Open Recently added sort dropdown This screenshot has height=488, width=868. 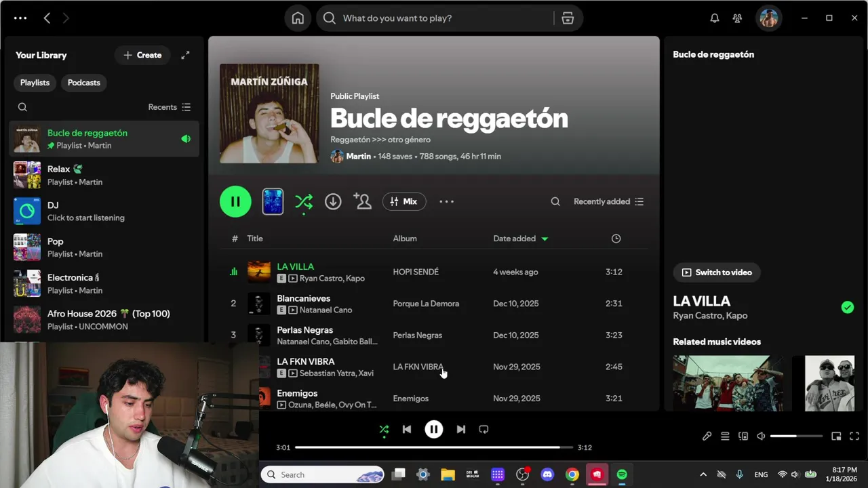pos(608,201)
